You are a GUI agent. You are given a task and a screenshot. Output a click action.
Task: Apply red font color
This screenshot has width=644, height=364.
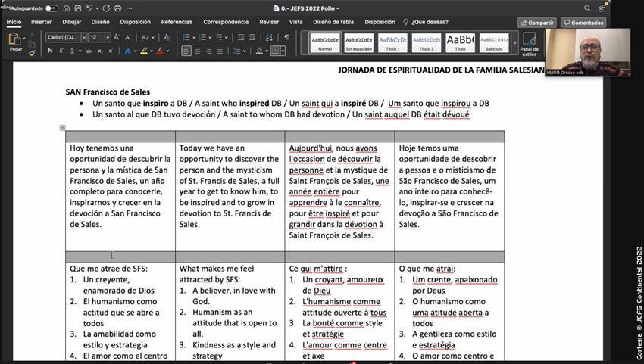coord(160,51)
